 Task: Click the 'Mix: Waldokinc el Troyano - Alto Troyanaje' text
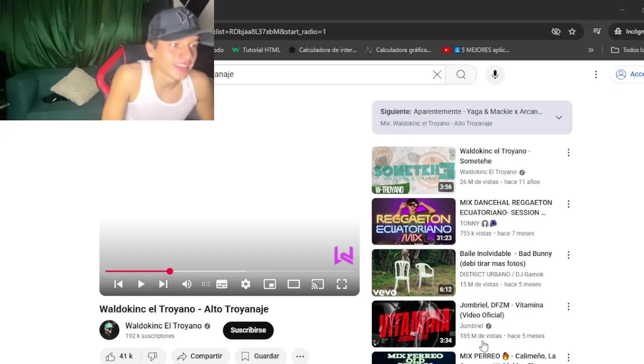click(436, 123)
